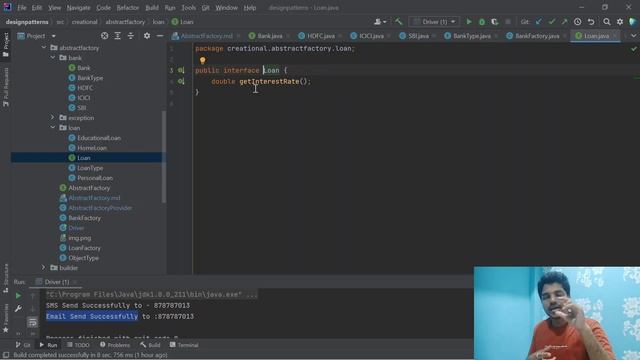Select the Driver (1) tab in Run panel
This screenshot has height=360, width=640.
click(56, 282)
